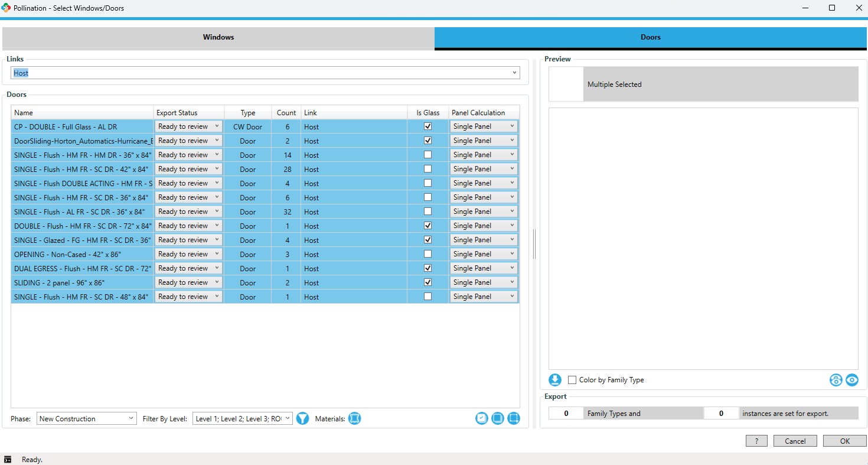Uncheck Is Glass for CP - DOUBLE Full Glass door
The height and width of the screenshot is (465, 868).
click(x=428, y=126)
